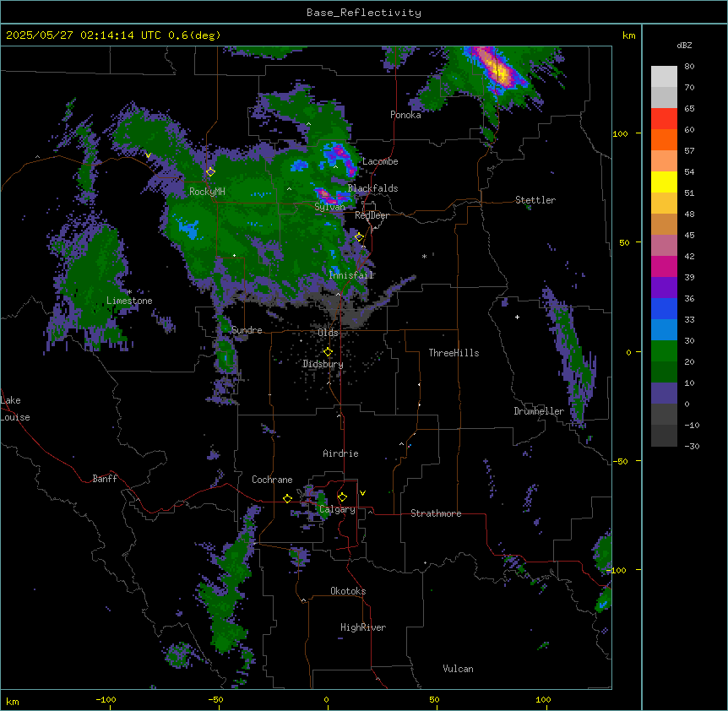Select the Sundre label
This screenshot has height=711, width=728.
click(247, 330)
